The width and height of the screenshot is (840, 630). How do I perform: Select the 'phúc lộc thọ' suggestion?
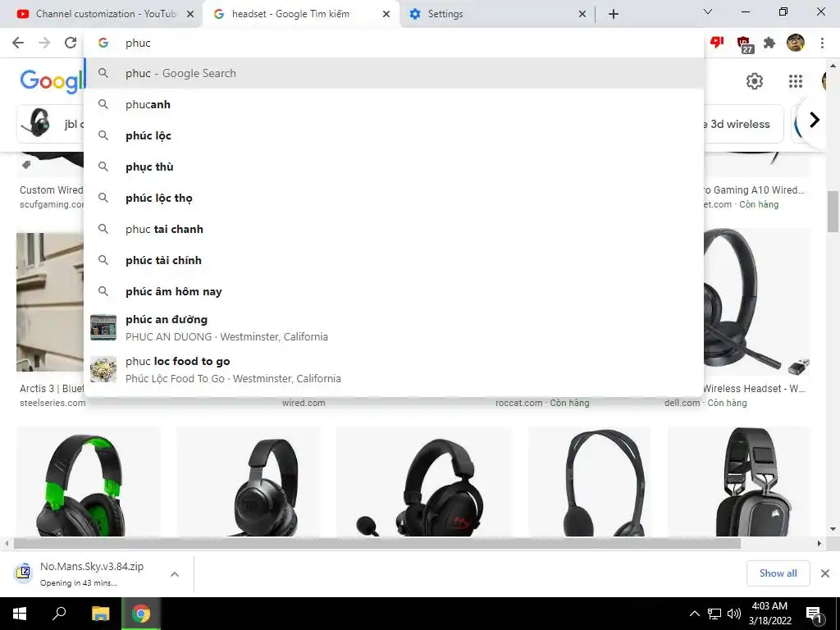click(x=394, y=198)
